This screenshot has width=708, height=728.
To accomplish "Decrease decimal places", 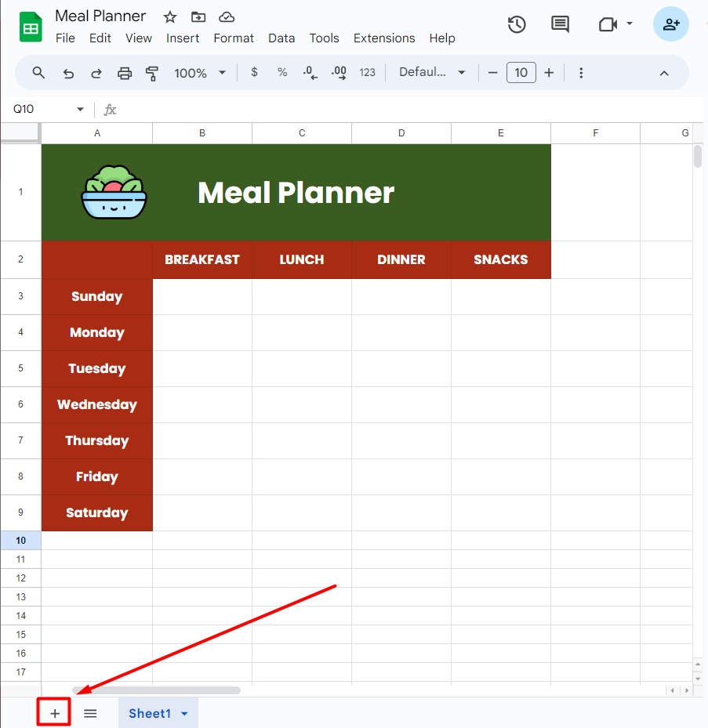I will point(310,72).
